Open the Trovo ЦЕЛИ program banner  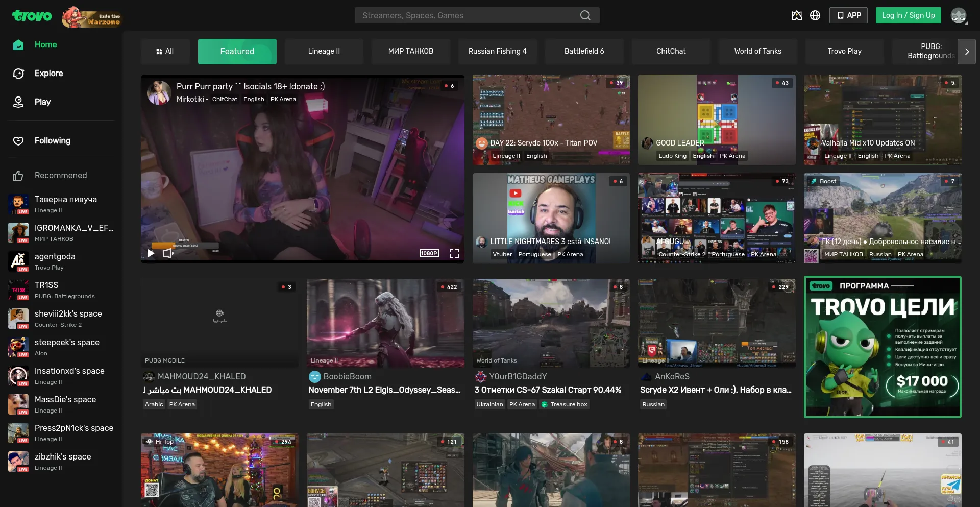click(x=882, y=347)
